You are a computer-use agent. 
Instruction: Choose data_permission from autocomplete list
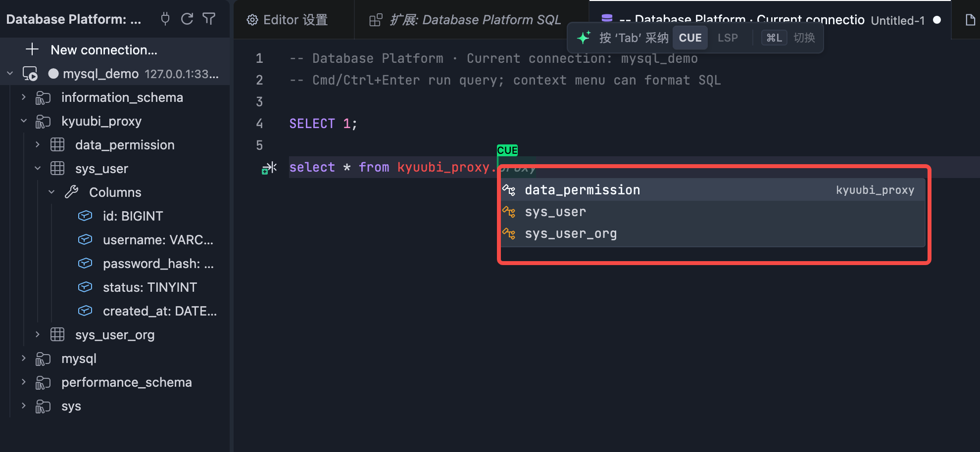point(713,190)
